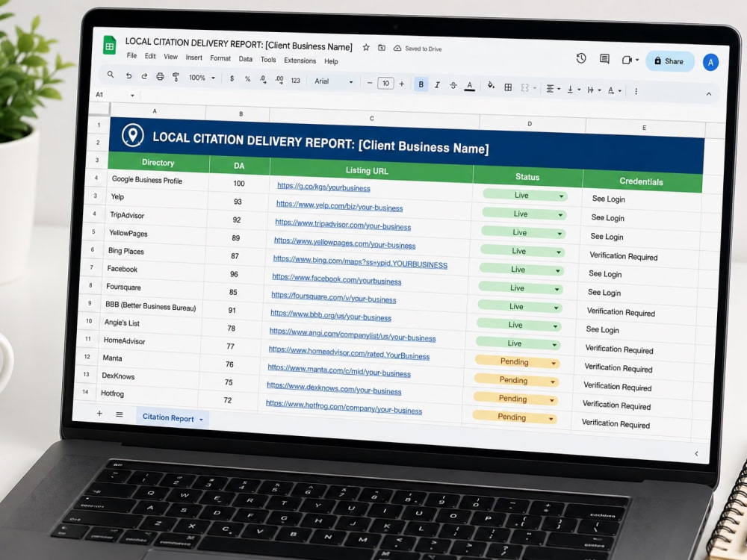Open the hotfrog.com listing URL link

pos(344,407)
